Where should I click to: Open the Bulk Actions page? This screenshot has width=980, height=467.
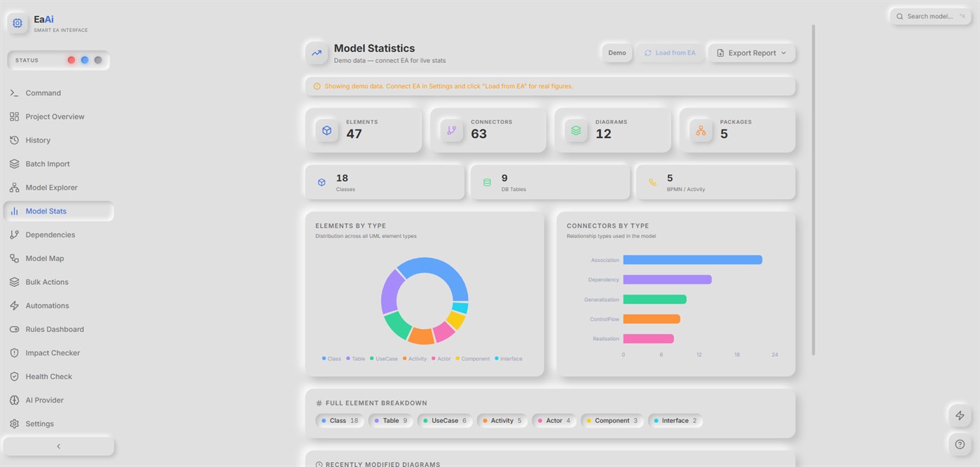click(59, 282)
